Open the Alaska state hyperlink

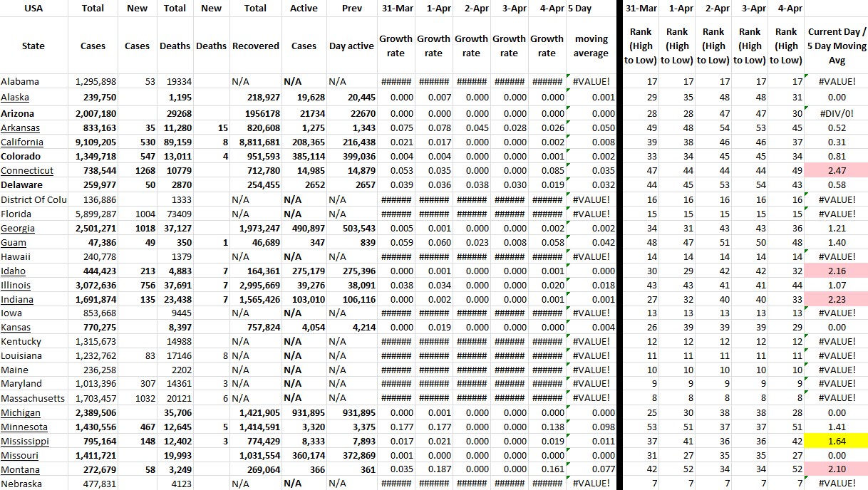tap(15, 98)
